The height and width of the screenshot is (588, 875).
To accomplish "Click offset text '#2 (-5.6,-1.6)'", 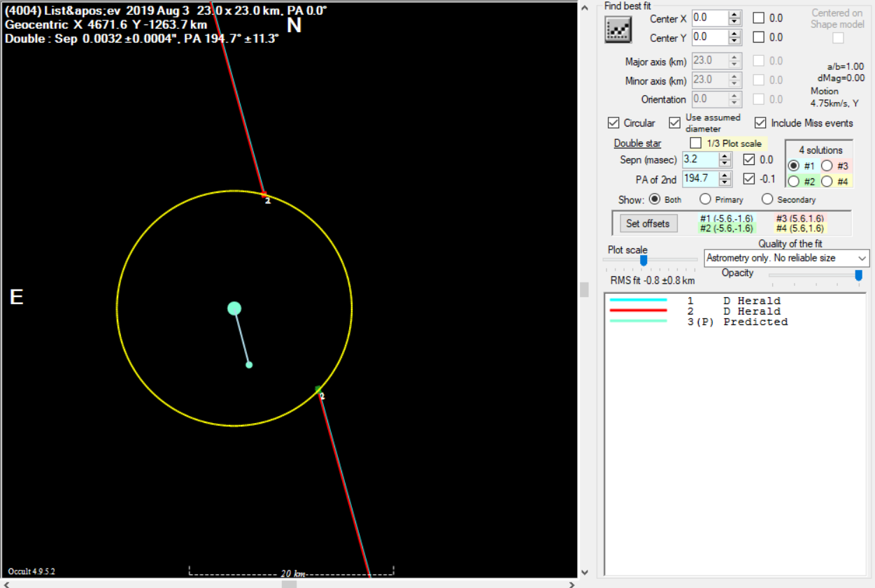I will click(727, 228).
